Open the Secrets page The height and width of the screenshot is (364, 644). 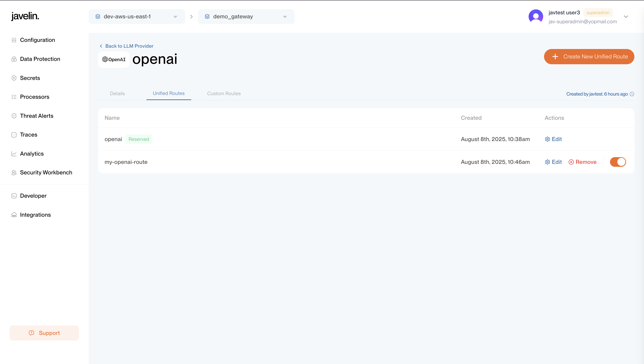pyautogui.click(x=30, y=78)
